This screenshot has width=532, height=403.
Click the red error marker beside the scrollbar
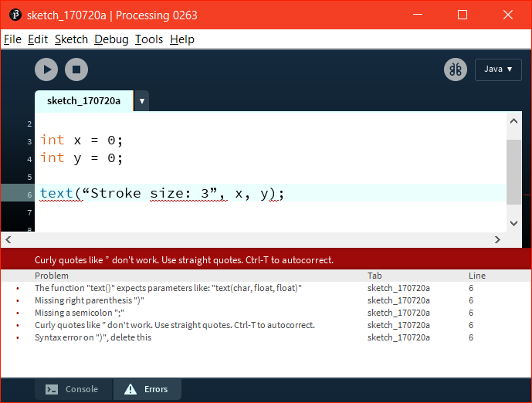click(x=527, y=195)
